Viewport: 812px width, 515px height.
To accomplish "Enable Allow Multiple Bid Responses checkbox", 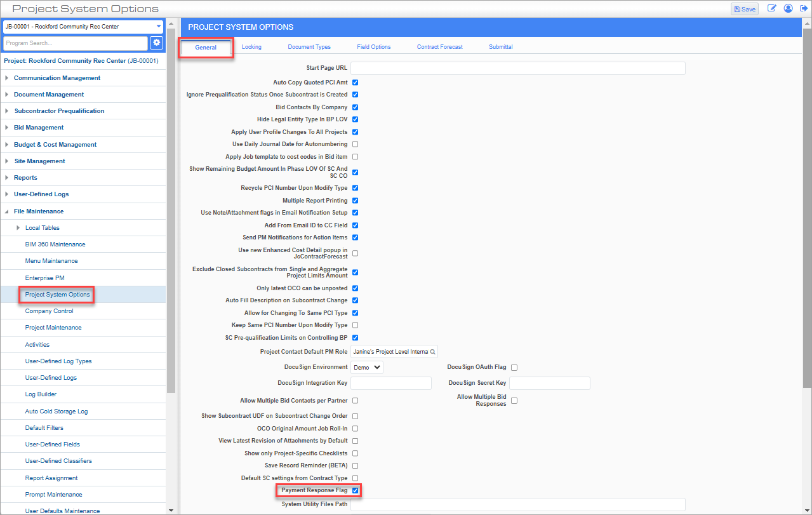I will tap(514, 401).
